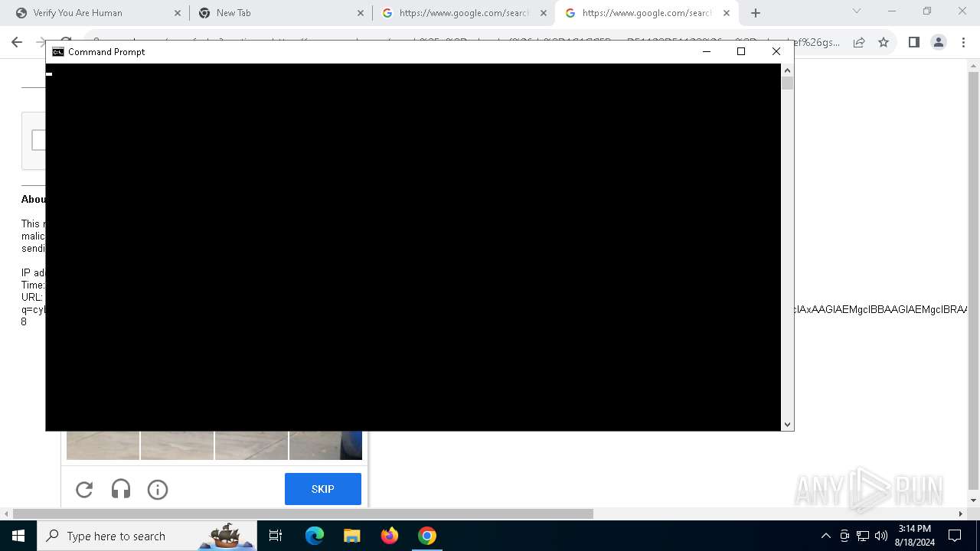Image resolution: width=980 pixels, height=551 pixels.
Task: Maximize the Command Prompt window
Action: (x=741, y=51)
